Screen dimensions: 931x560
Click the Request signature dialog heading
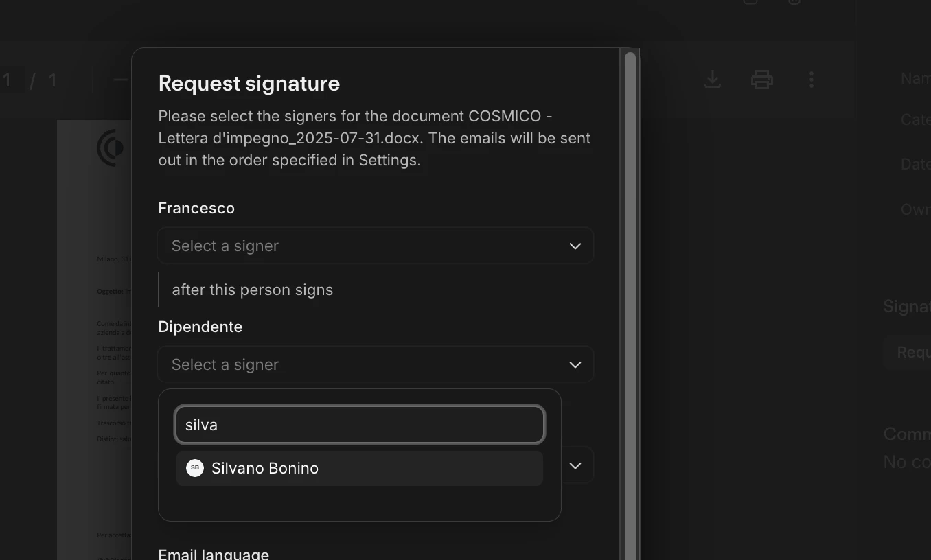point(249,83)
